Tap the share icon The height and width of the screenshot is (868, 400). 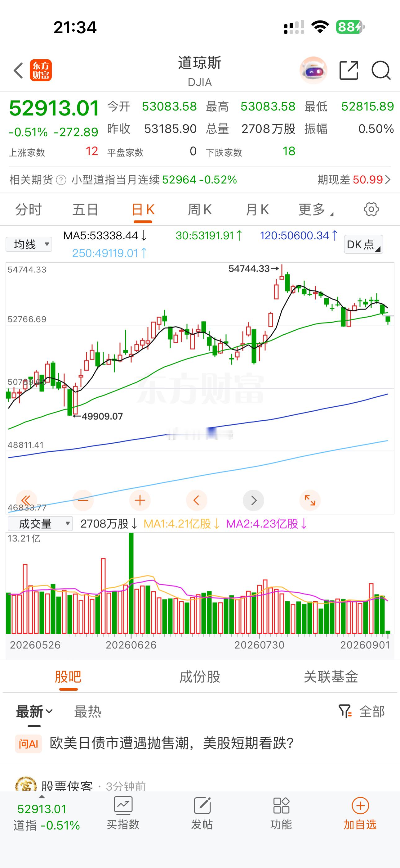pos(349,70)
